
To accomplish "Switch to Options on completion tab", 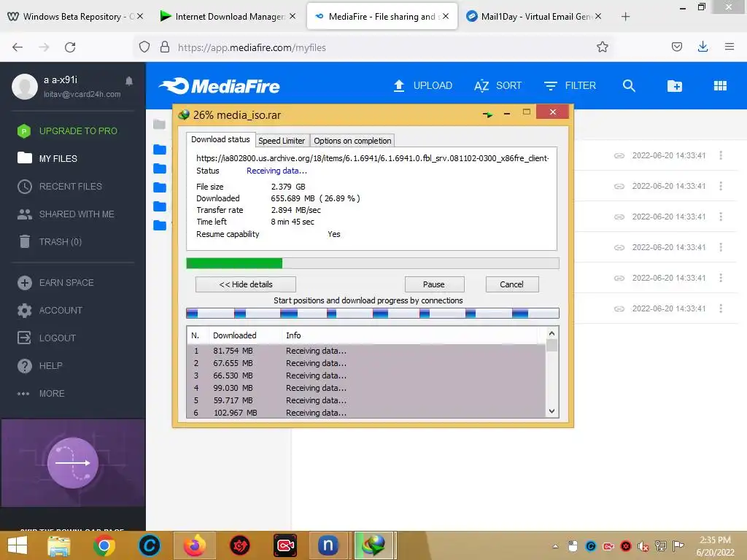I will coord(352,141).
